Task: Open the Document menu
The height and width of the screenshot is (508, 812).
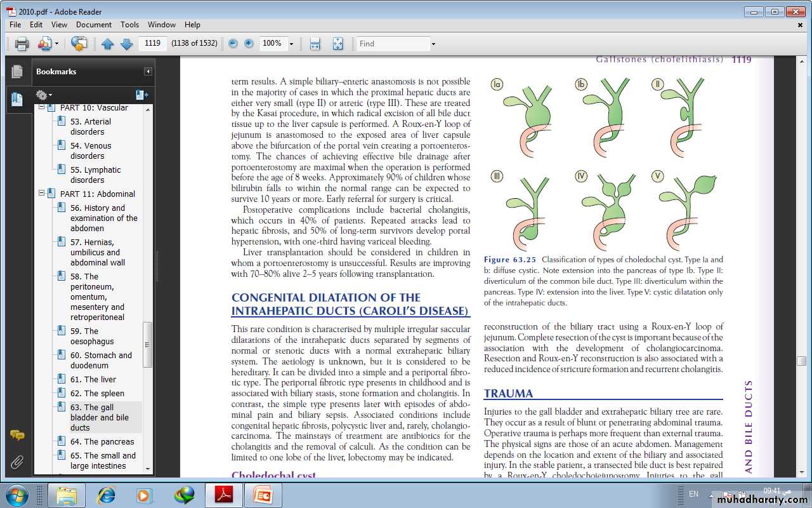Action: 93,25
